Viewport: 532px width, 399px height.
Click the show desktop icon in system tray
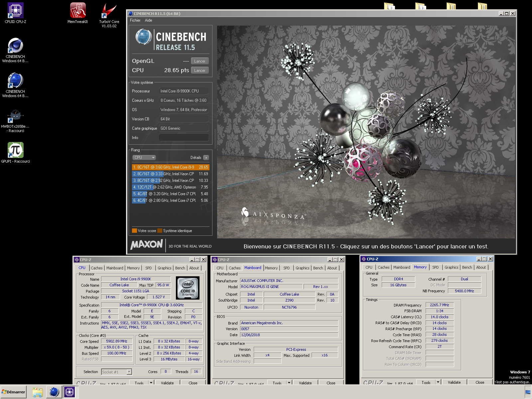point(528,393)
